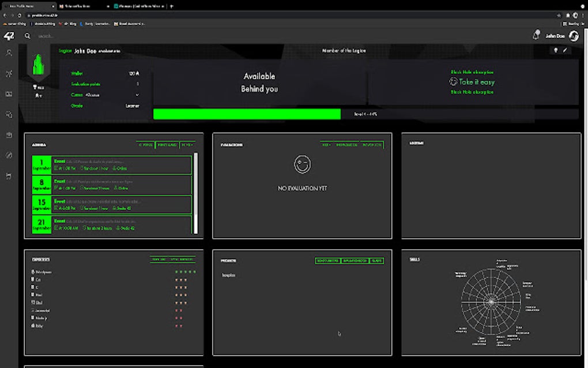The width and height of the screenshot is (588, 368).
Task: Expand the '42cursus' cursus dropdown
Action: tap(138, 94)
